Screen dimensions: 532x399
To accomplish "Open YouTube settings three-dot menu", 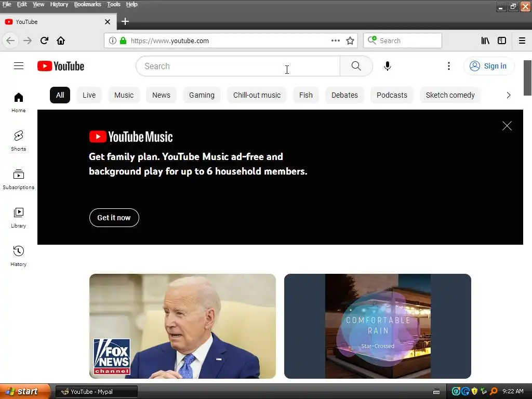I will (x=448, y=66).
